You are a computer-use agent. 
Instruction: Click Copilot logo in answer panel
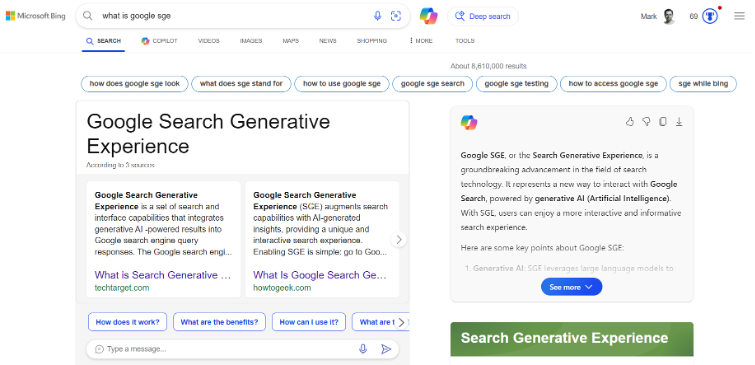469,123
